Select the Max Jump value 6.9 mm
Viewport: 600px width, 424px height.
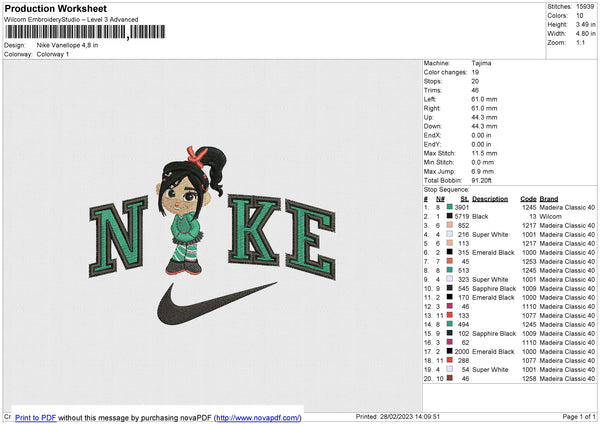tap(483, 171)
